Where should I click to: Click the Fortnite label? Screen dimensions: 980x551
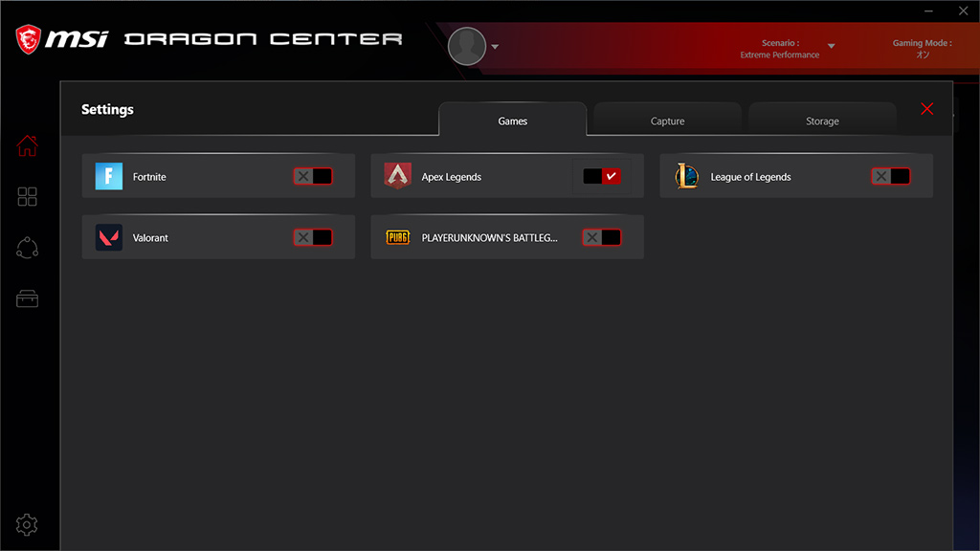(149, 177)
